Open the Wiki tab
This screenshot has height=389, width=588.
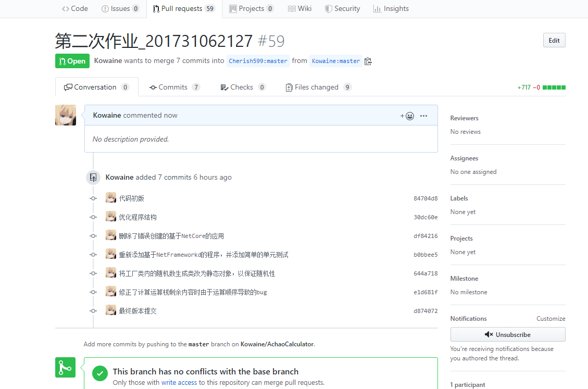click(299, 9)
